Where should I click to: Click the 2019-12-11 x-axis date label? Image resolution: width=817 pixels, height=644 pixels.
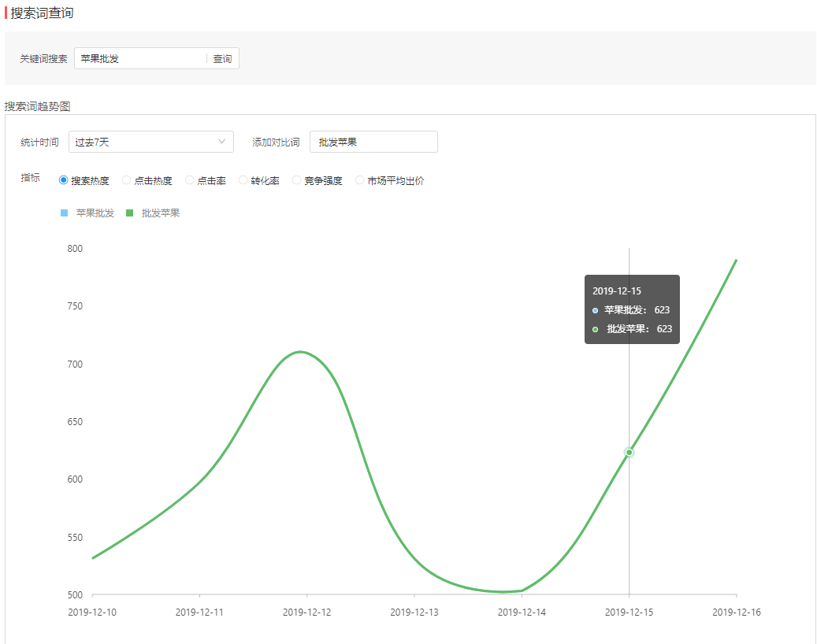pyautogui.click(x=199, y=613)
